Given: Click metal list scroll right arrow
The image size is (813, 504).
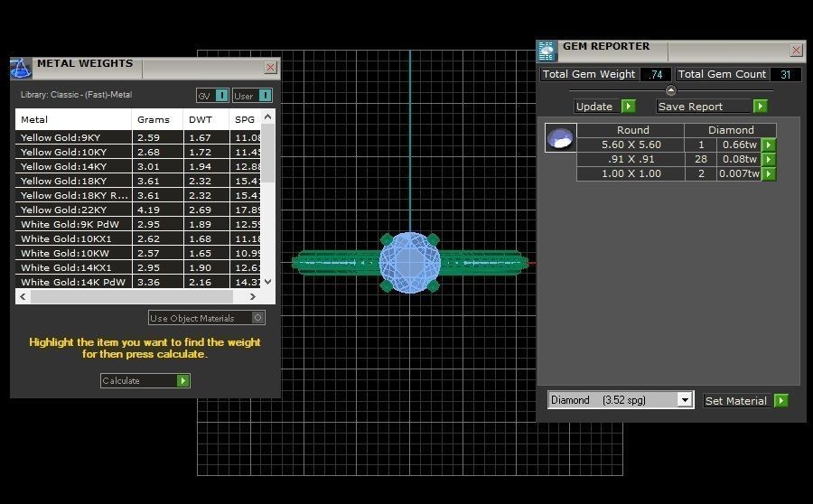Looking at the screenshot, I should 253,296.
